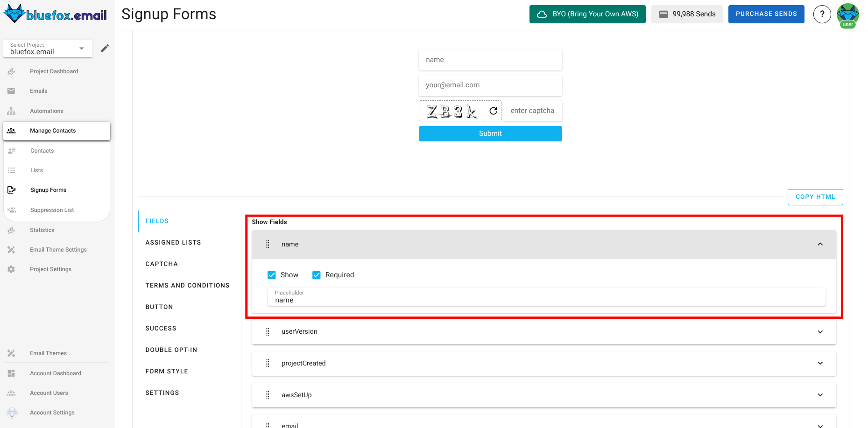Image resolution: width=868 pixels, height=428 pixels.
Task: Open the DOUBLE OPT-IN settings tab
Action: (x=171, y=350)
